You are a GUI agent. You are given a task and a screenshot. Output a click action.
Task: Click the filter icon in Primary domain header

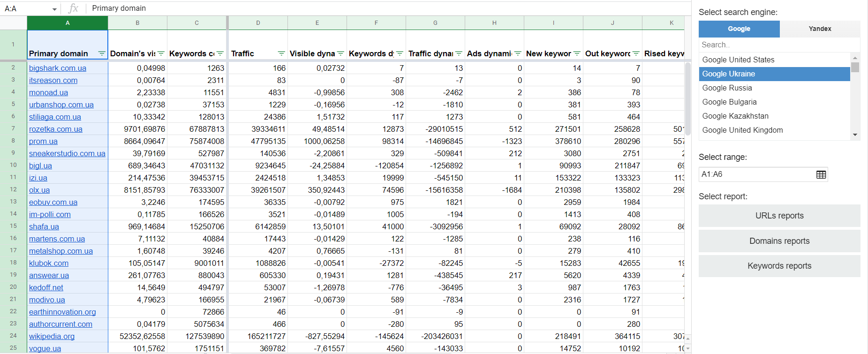point(102,54)
